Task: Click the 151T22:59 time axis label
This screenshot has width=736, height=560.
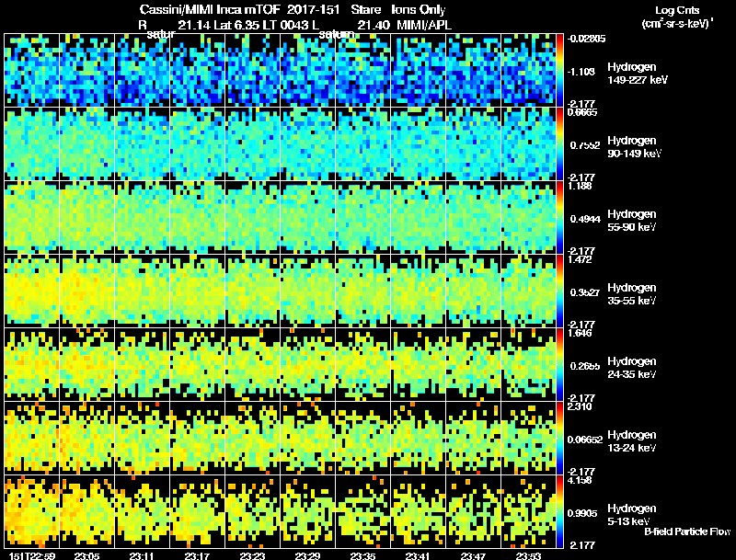Action: [32, 555]
